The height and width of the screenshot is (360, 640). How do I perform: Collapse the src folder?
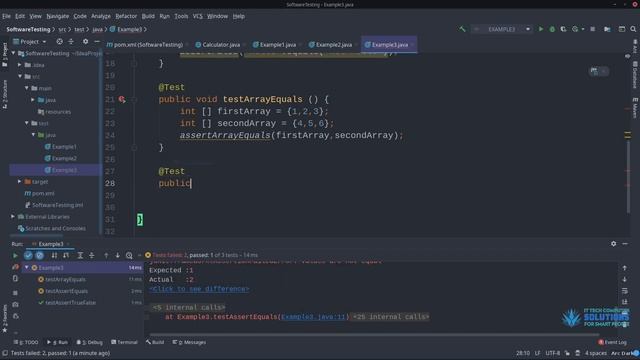tap(20, 76)
